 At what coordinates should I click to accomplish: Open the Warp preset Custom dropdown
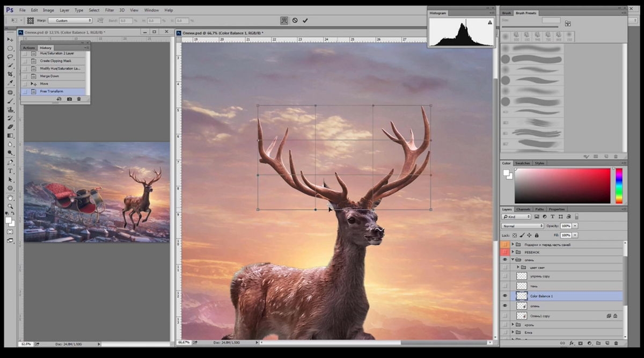click(x=70, y=20)
